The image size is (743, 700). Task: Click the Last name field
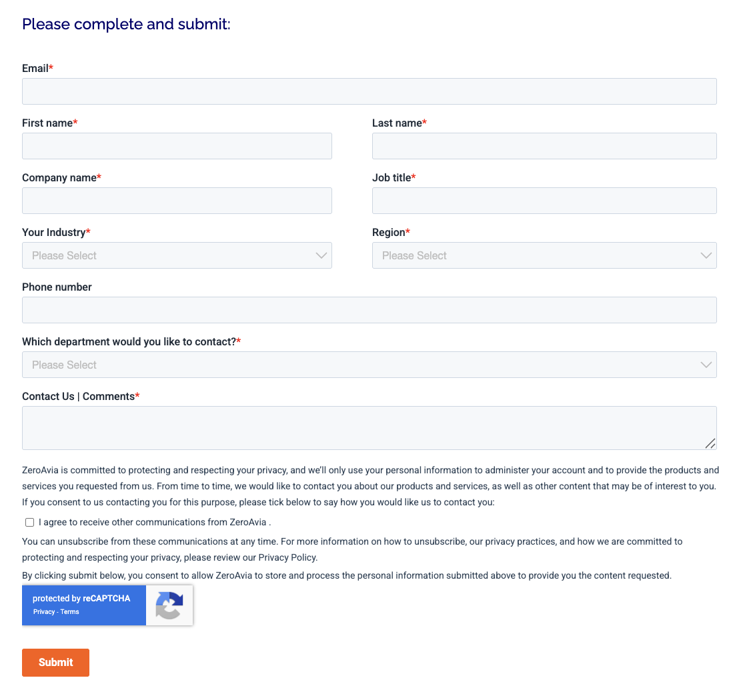(x=544, y=146)
